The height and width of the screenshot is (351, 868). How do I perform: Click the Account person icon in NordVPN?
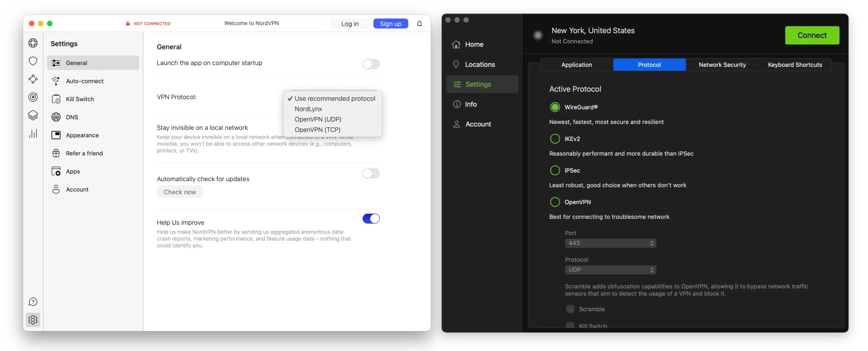coord(56,189)
